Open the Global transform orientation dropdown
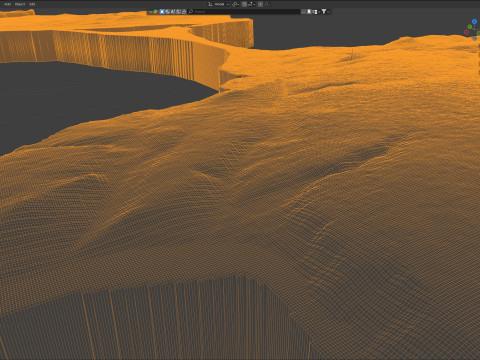Viewport: 480px width, 360px height. (219, 4)
